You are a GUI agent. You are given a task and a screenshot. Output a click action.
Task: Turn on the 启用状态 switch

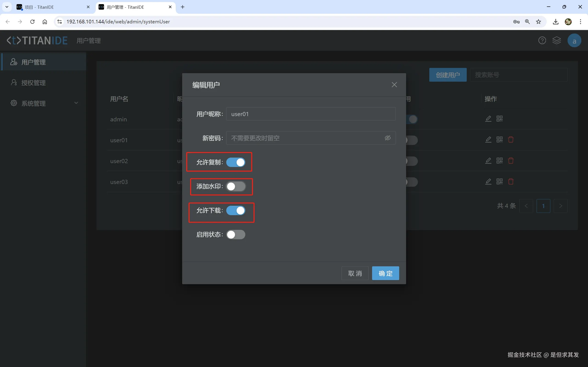pyautogui.click(x=235, y=234)
